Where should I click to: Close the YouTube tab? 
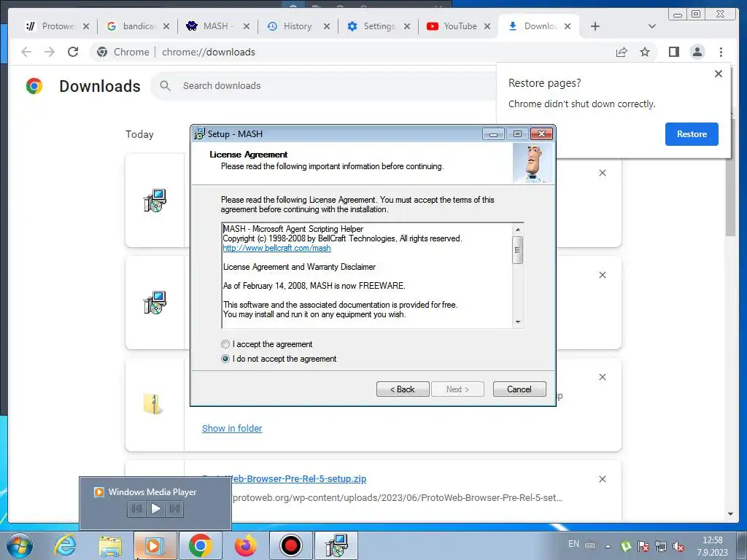[x=487, y=27]
